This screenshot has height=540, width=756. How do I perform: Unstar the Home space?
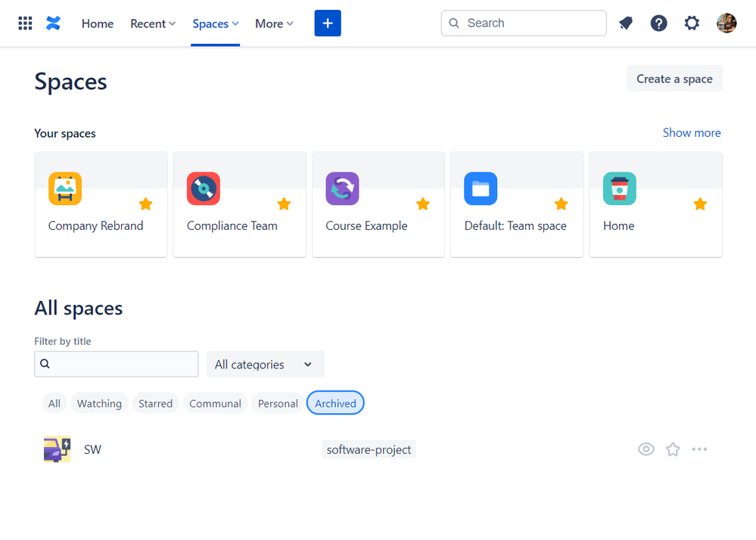pos(700,204)
